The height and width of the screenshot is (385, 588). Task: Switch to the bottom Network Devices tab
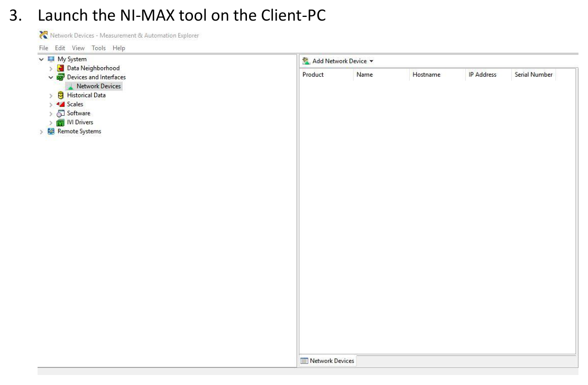[328, 361]
